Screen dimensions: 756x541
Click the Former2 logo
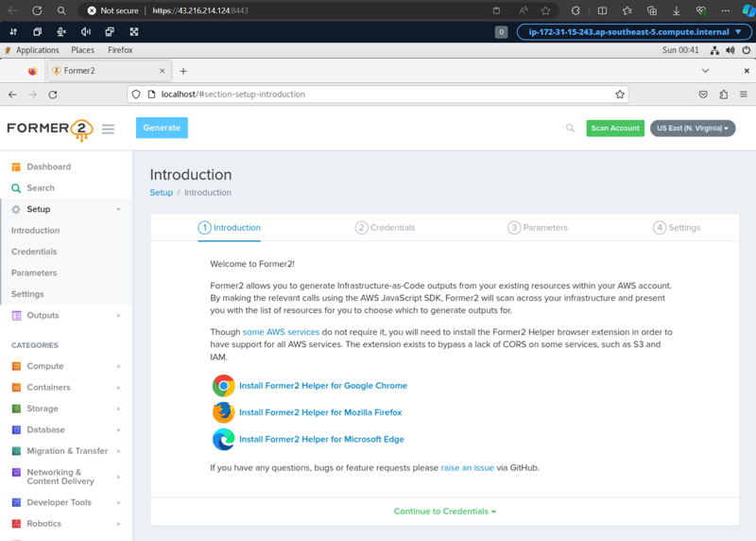48,130
